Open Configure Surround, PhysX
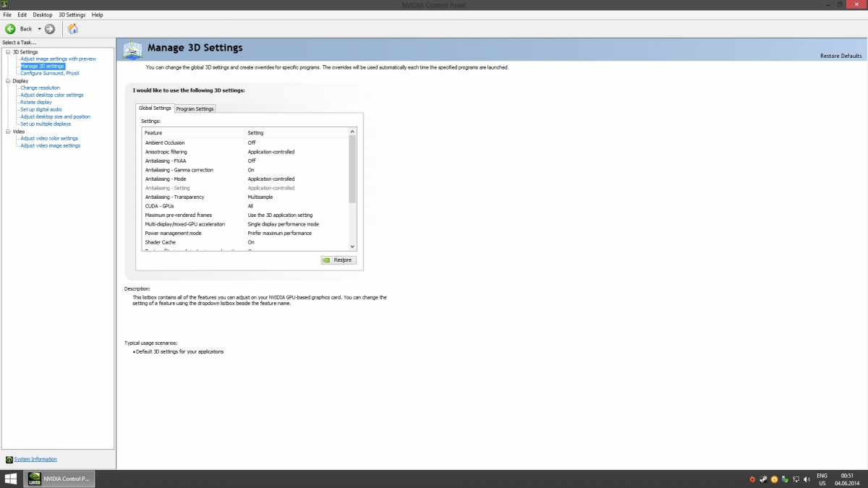The width and height of the screenshot is (868, 488). tap(50, 73)
